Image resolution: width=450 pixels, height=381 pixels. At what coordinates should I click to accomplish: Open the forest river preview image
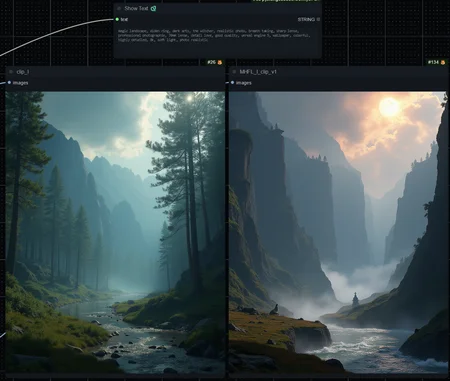115,232
